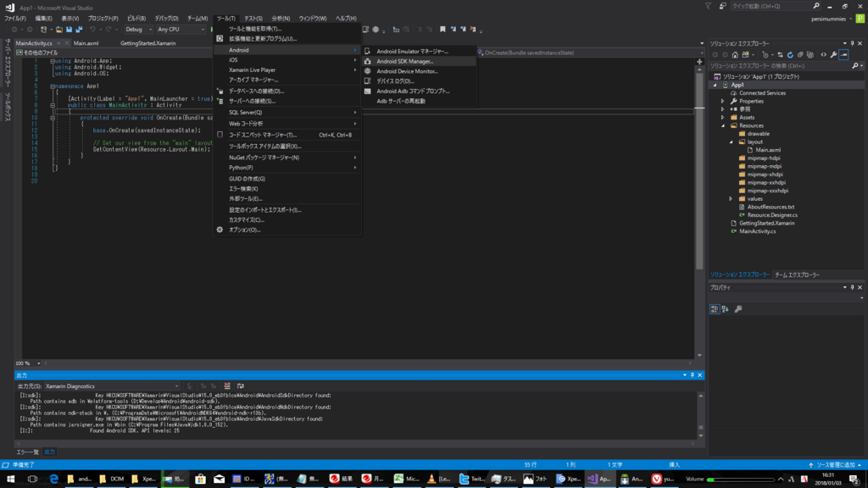Open the 100 % zoom dropdown
The width and height of the screenshot is (868, 488).
tap(38, 363)
